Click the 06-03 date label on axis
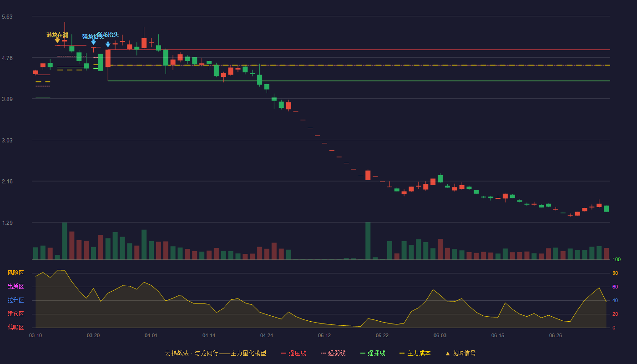 [x=440, y=335]
